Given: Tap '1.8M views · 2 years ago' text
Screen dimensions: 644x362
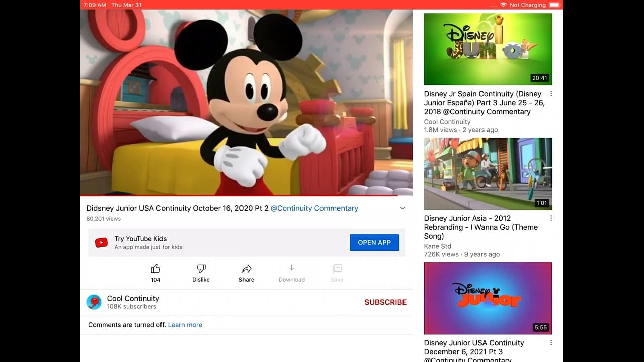Looking at the screenshot, I should [461, 130].
